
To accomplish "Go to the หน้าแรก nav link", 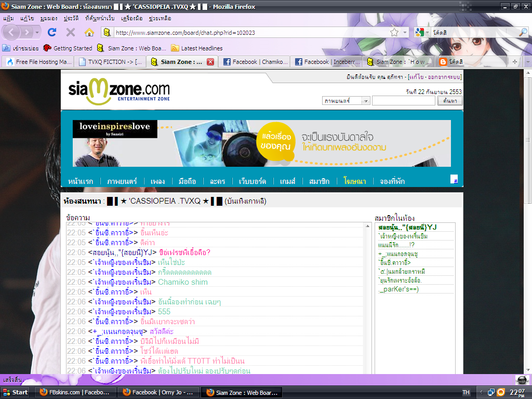I will pyautogui.click(x=81, y=181).
